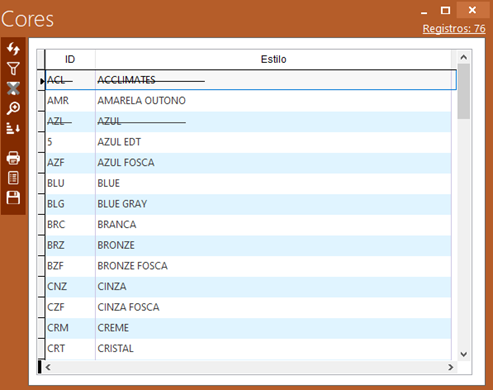Clear the filter with crossed funnel icon

(x=13, y=89)
